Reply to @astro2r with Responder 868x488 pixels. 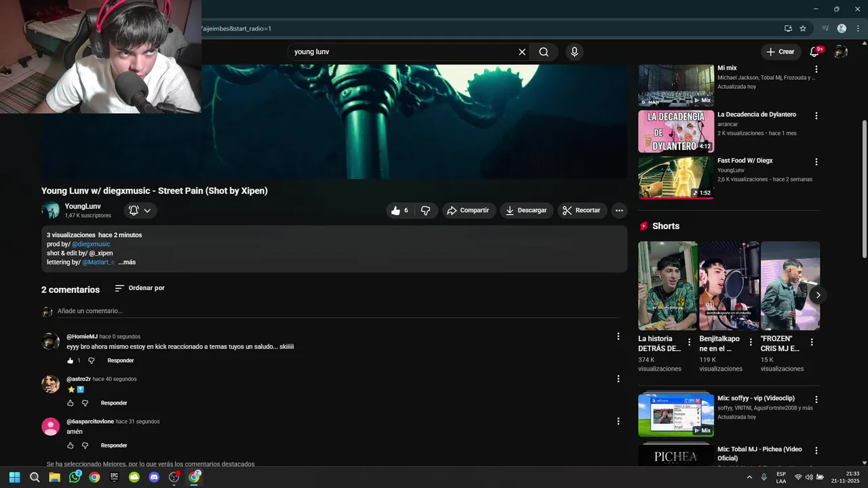[x=114, y=403]
